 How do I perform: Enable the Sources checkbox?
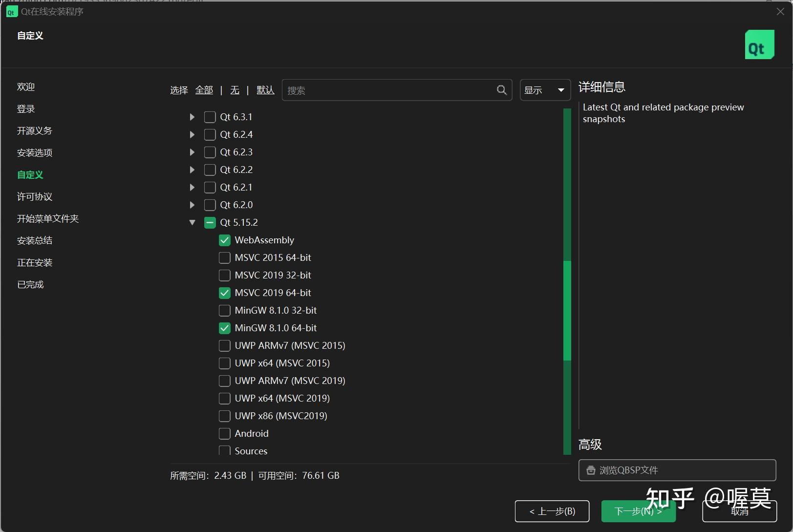[x=224, y=450]
